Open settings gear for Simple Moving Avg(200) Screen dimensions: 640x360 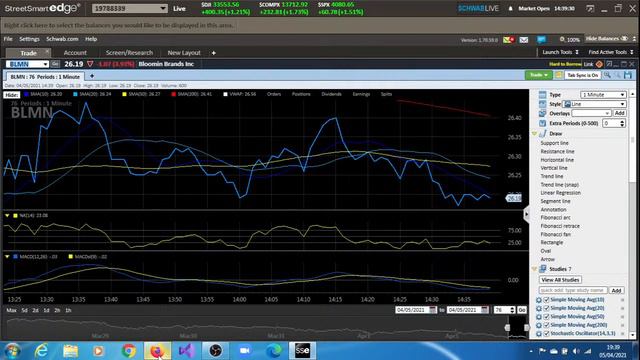point(538,325)
